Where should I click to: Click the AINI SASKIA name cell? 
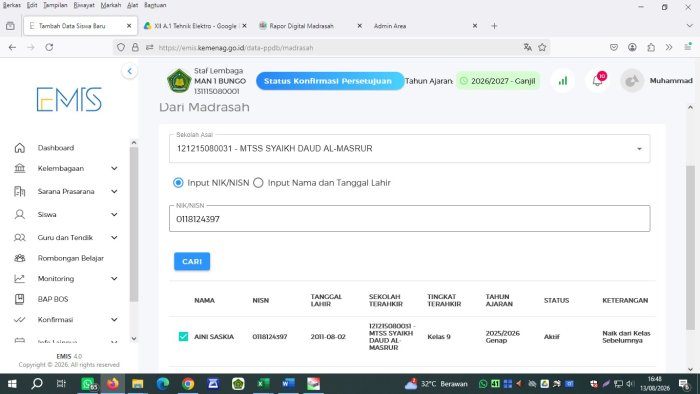pos(214,337)
